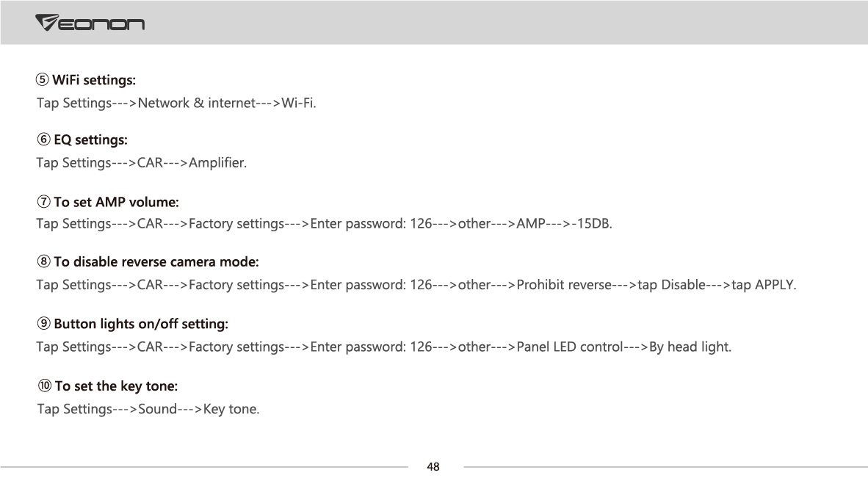The height and width of the screenshot is (478, 868).
Task: Click the -15DB value text
Action: (x=592, y=223)
